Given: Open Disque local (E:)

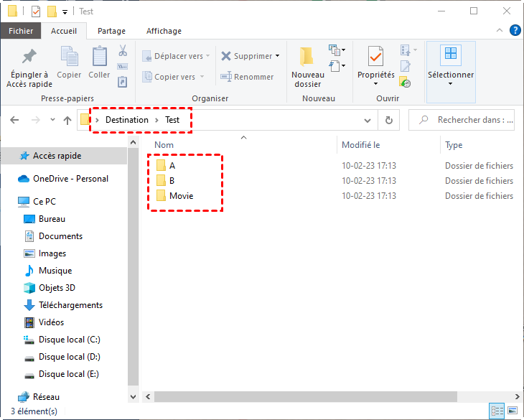Looking at the screenshot, I should pos(63,374).
